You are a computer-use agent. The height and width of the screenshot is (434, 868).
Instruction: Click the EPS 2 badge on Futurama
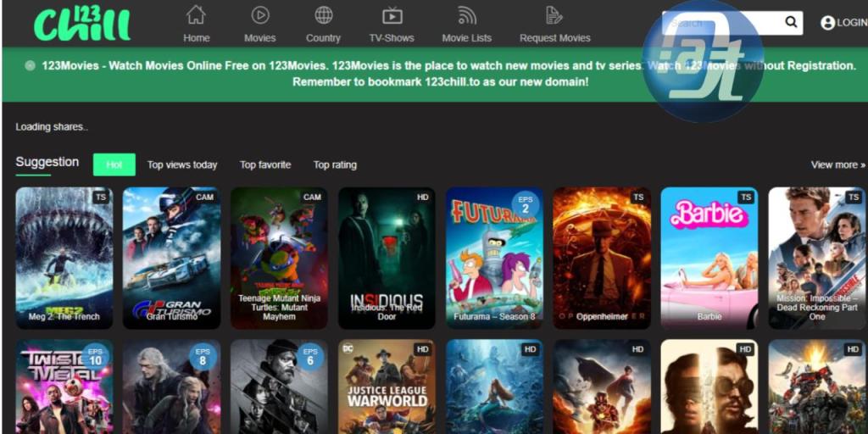point(525,204)
